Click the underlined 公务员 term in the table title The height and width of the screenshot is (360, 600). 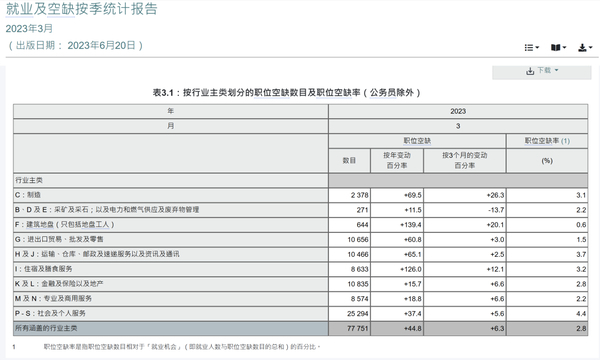tap(383, 93)
